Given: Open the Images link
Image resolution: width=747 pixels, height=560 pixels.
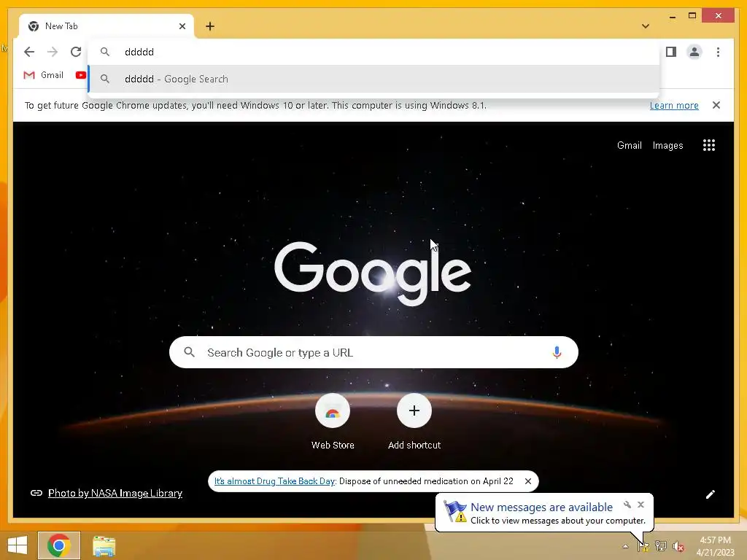Looking at the screenshot, I should pos(667,145).
